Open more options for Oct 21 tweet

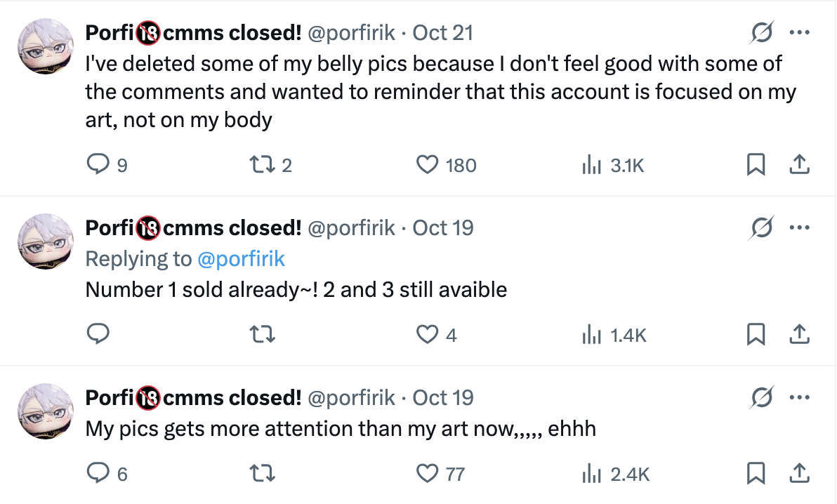pyautogui.click(x=799, y=32)
